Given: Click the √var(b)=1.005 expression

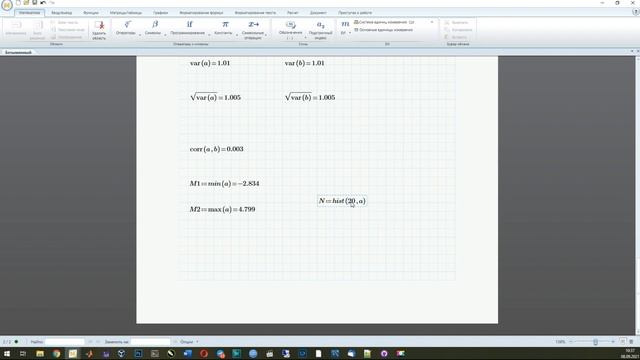Looking at the screenshot, I should [310, 97].
